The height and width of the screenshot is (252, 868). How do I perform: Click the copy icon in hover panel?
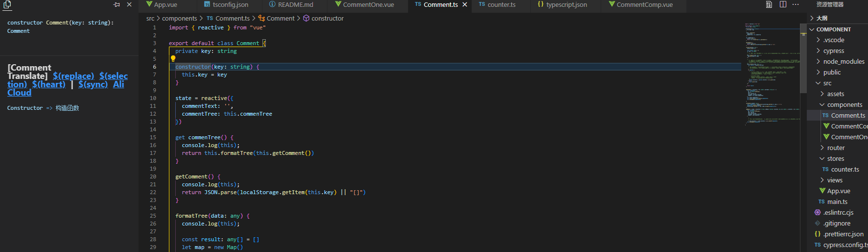click(7, 5)
